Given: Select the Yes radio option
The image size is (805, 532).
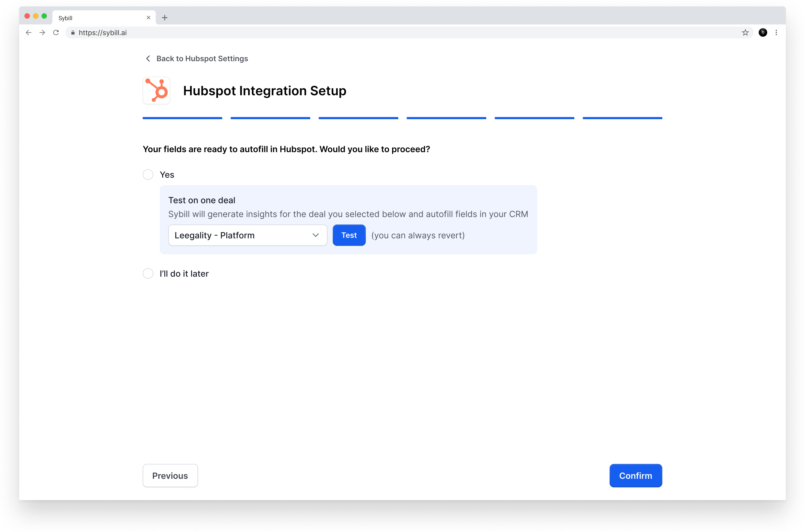Looking at the screenshot, I should (x=148, y=175).
